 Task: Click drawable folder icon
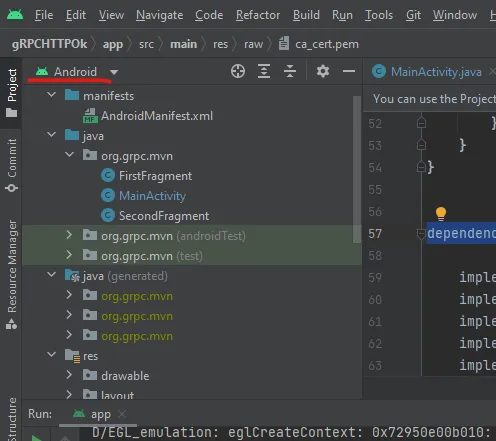tap(90, 375)
